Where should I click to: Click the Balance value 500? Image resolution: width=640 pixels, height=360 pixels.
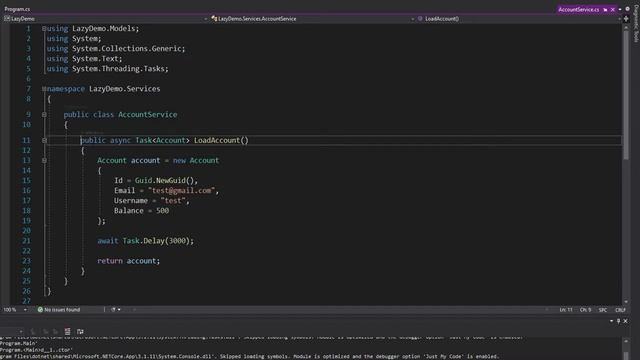[x=162, y=211]
